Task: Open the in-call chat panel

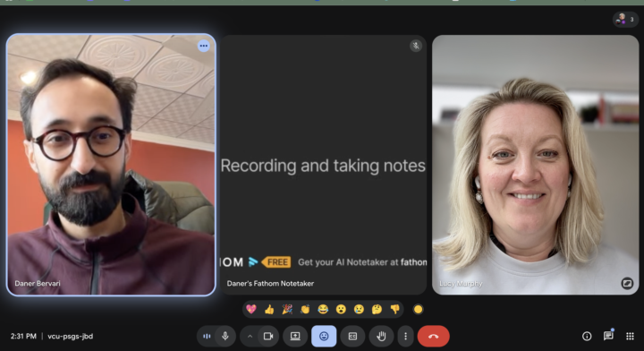Action: pyautogui.click(x=608, y=336)
